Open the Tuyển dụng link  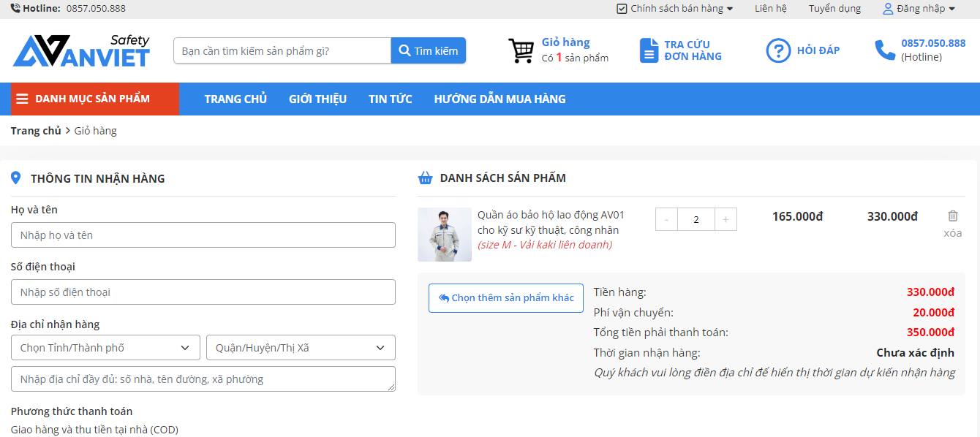(834, 9)
